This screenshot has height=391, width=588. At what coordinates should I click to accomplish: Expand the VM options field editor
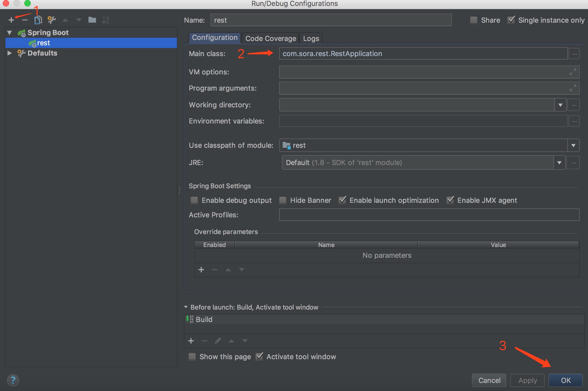(573, 72)
